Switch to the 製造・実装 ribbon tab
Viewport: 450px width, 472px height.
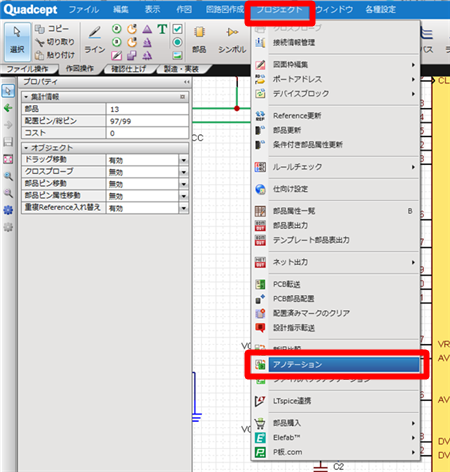tap(181, 69)
